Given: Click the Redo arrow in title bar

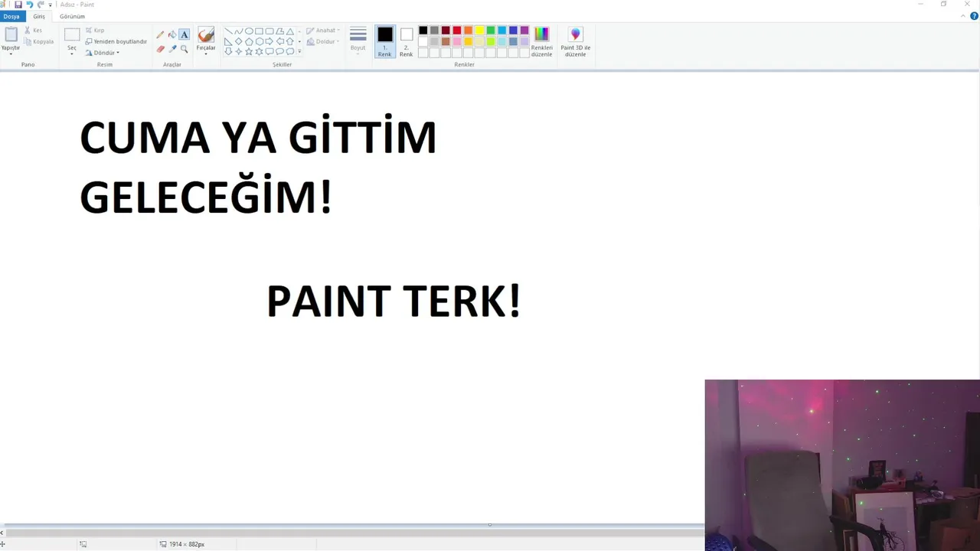Looking at the screenshot, I should coord(41,5).
